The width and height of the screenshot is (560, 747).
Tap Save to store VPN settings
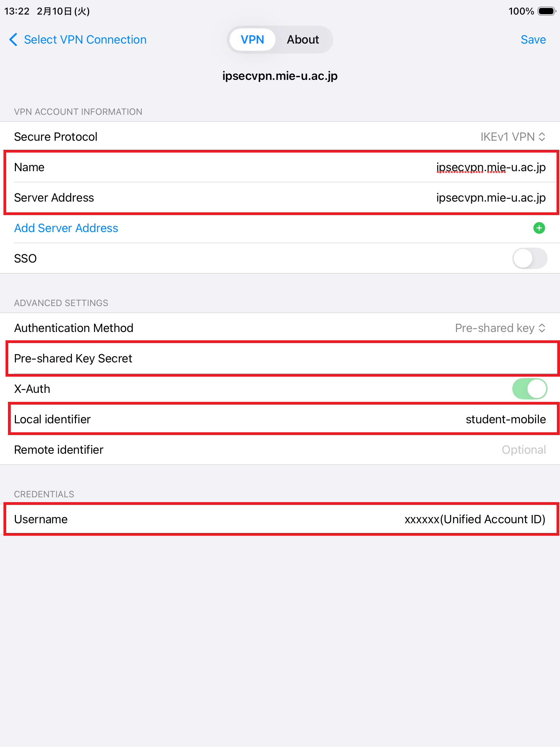533,40
